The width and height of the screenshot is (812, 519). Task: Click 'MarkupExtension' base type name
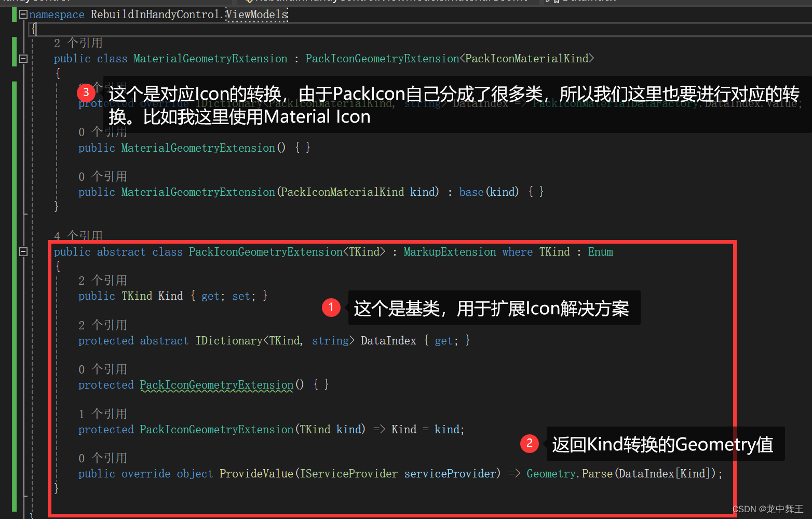pyautogui.click(x=450, y=252)
